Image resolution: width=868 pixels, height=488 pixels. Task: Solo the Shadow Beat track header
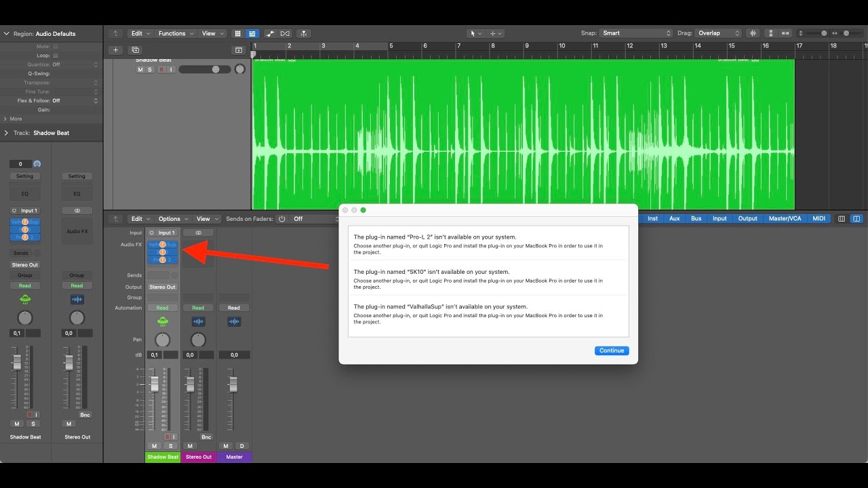[150, 69]
